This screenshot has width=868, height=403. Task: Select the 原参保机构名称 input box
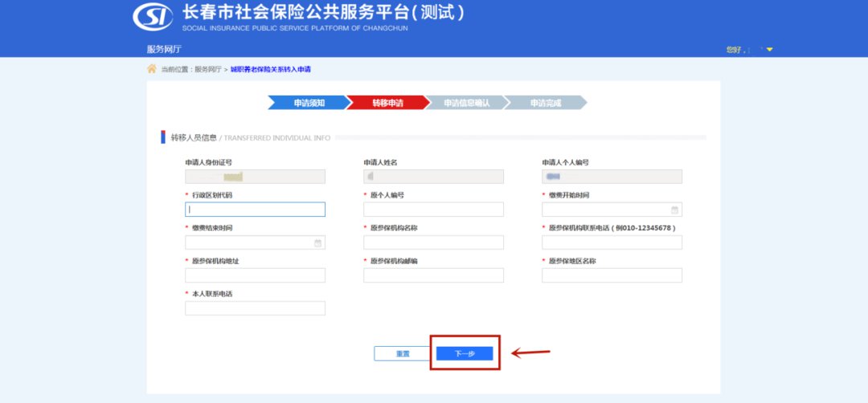pyautogui.click(x=433, y=242)
